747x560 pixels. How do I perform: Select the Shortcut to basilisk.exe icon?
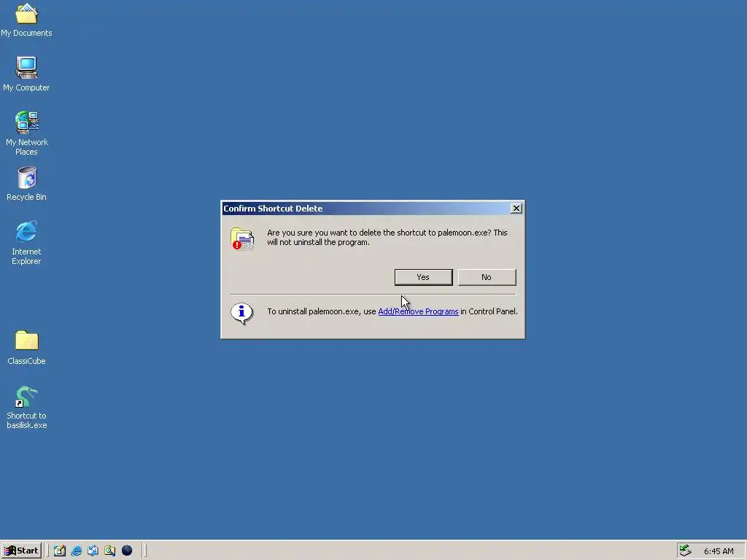[27, 408]
